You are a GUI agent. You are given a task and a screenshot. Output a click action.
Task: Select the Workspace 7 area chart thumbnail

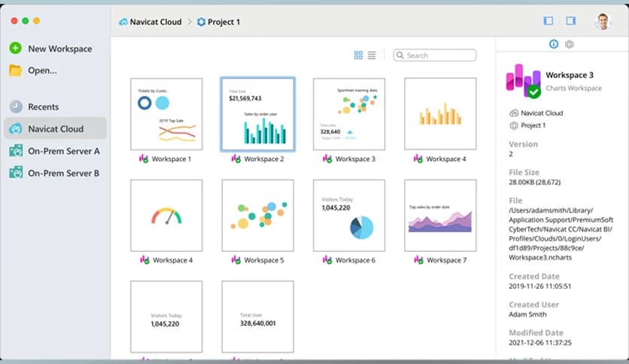click(440, 215)
